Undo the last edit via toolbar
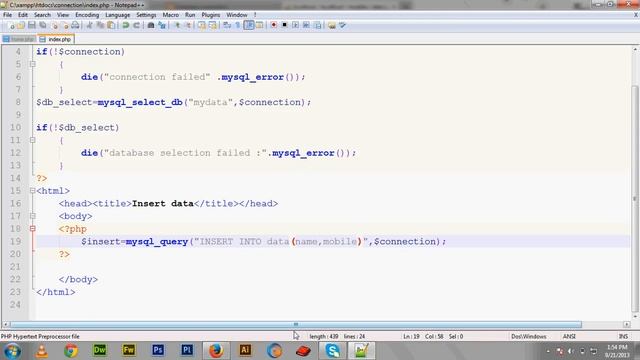 pyautogui.click(x=126, y=25)
